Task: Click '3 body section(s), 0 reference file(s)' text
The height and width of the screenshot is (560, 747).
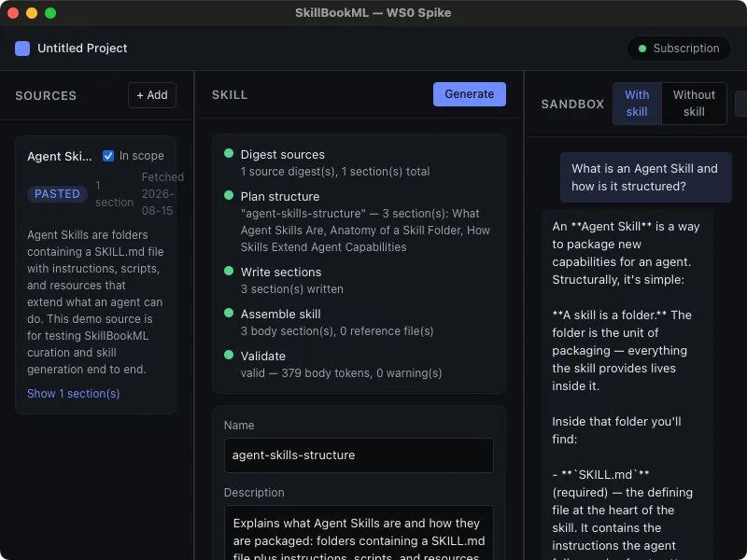Action: pos(337,331)
